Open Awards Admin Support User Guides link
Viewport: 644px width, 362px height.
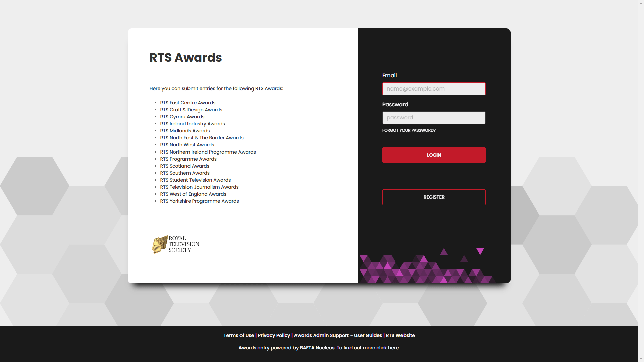tap(338, 335)
